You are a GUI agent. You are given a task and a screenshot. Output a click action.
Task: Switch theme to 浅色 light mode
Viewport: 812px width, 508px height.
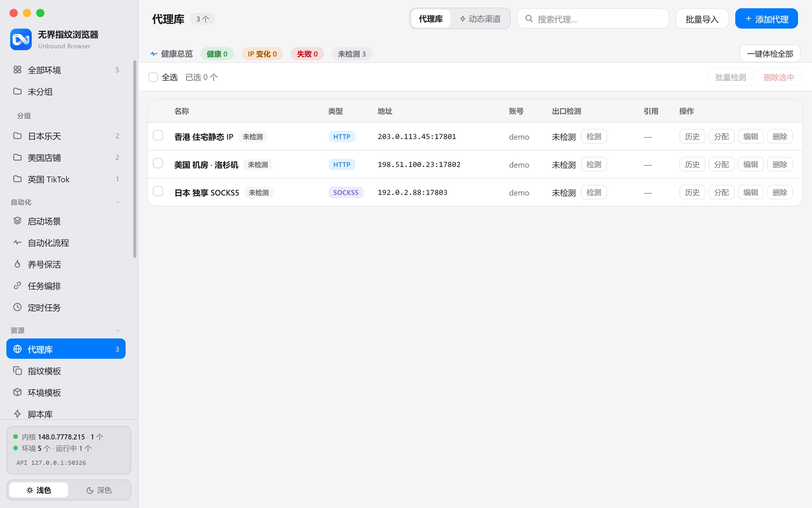click(x=39, y=490)
